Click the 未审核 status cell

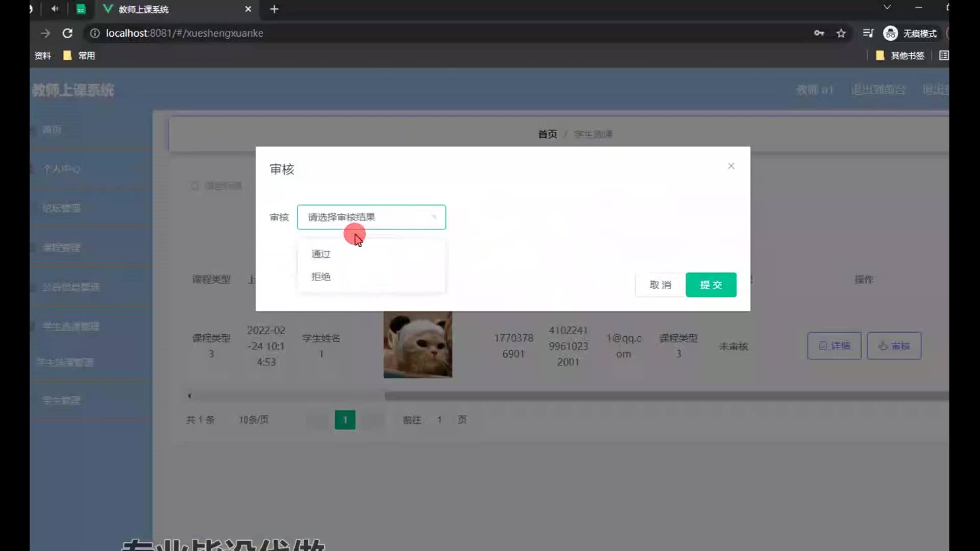pyautogui.click(x=733, y=346)
